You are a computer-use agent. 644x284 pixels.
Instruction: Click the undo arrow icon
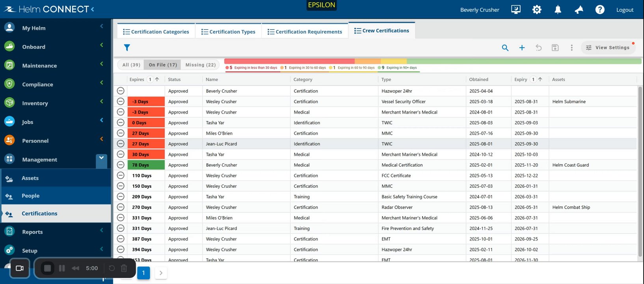538,48
